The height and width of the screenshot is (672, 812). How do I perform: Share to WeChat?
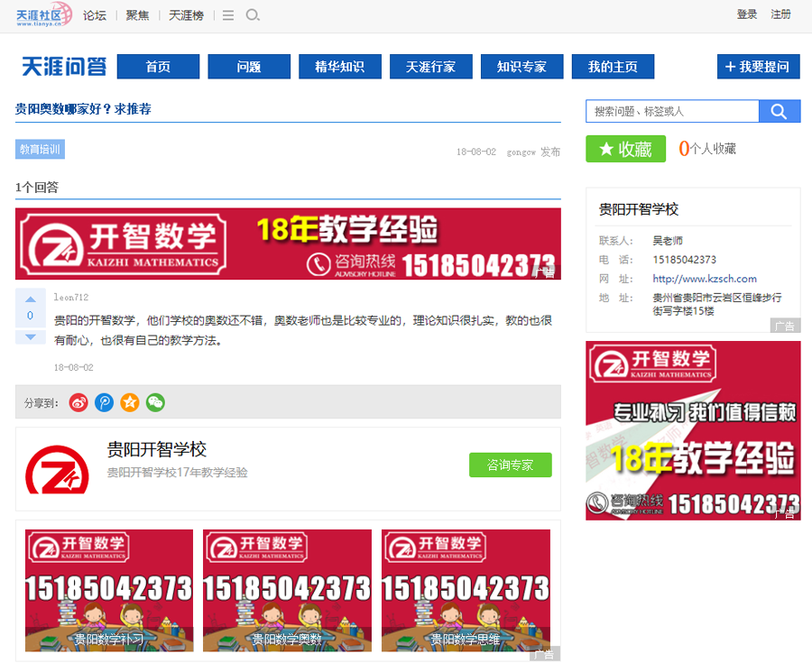tap(155, 402)
